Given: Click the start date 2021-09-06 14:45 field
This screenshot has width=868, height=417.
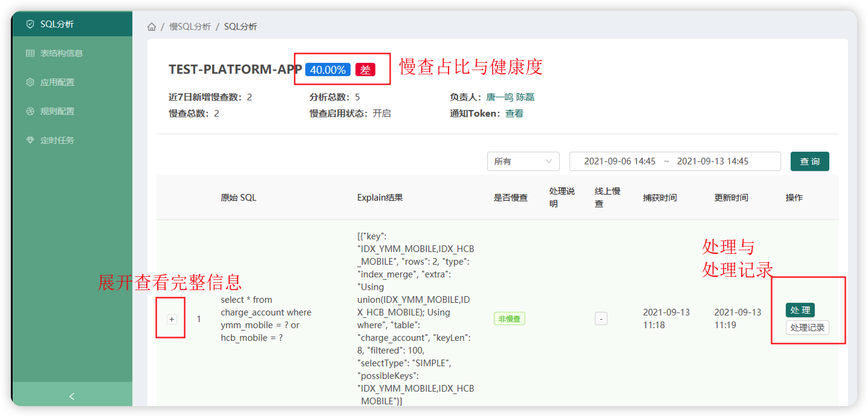Looking at the screenshot, I should coord(619,161).
